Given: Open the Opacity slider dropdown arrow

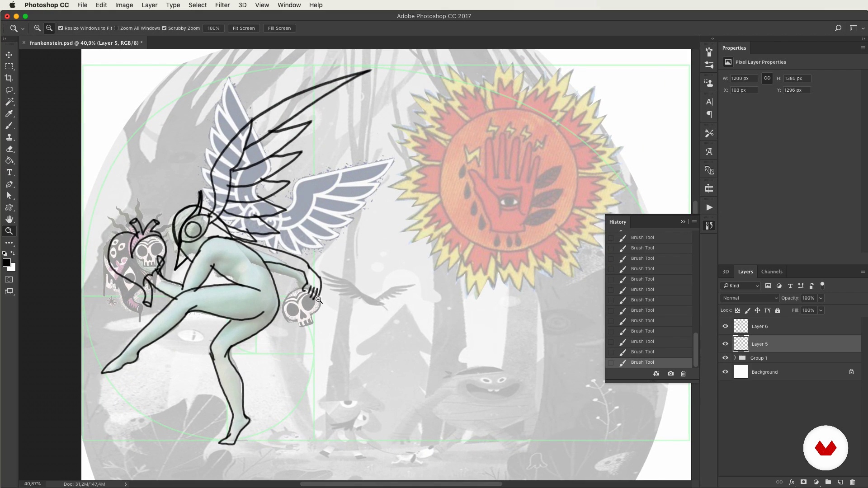Looking at the screenshot, I should point(821,298).
